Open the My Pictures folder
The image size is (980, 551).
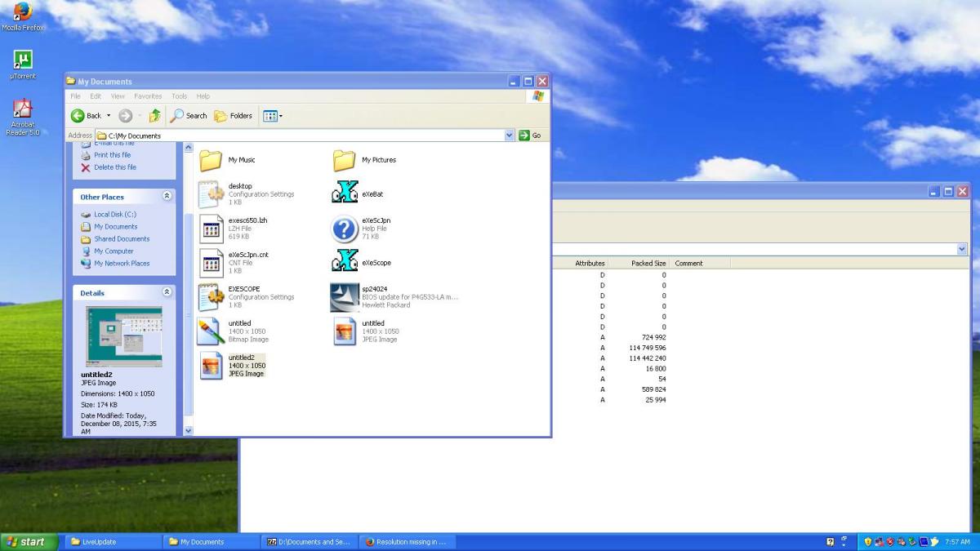coord(345,160)
